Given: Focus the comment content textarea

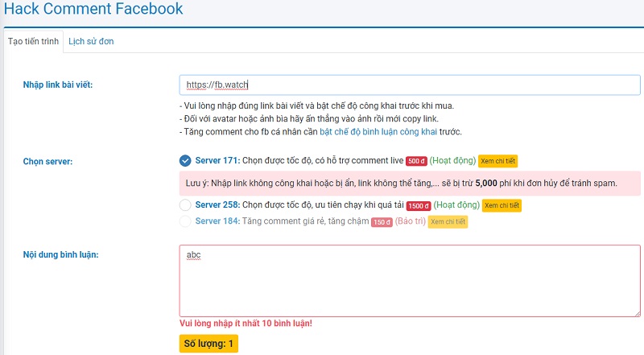Looking at the screenshot, I should coord(410,281).
